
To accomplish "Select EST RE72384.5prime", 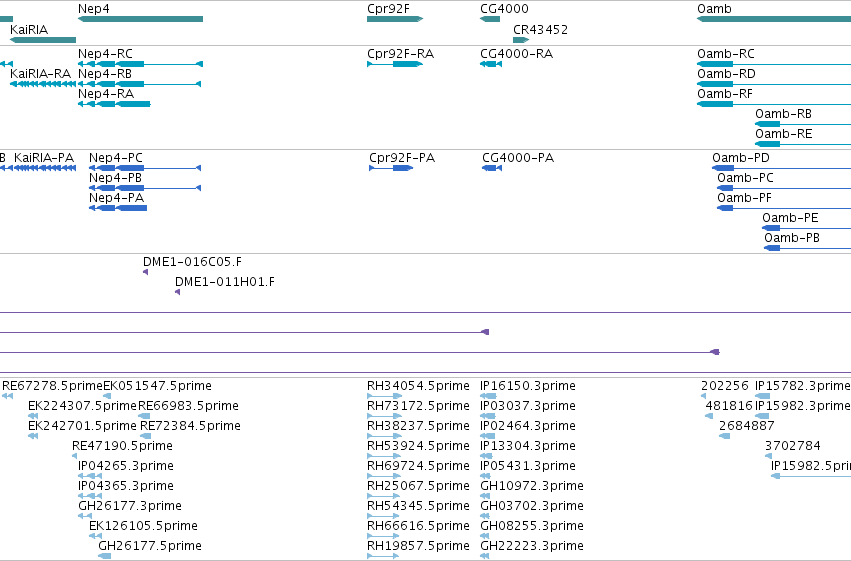I will 145,436.
